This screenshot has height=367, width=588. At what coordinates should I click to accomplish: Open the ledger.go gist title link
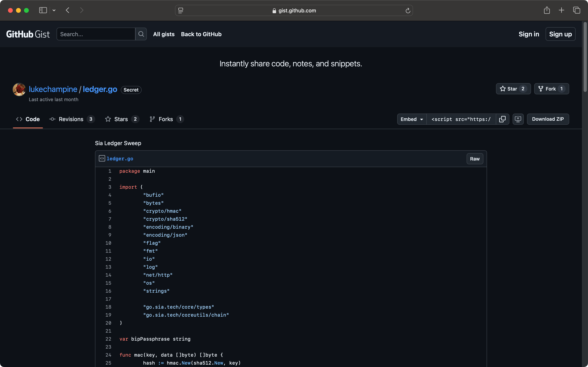tap(100, 89)
